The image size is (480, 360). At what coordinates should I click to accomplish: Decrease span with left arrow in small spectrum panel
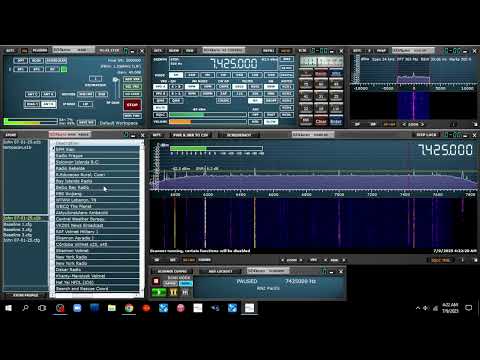[404, 124]
